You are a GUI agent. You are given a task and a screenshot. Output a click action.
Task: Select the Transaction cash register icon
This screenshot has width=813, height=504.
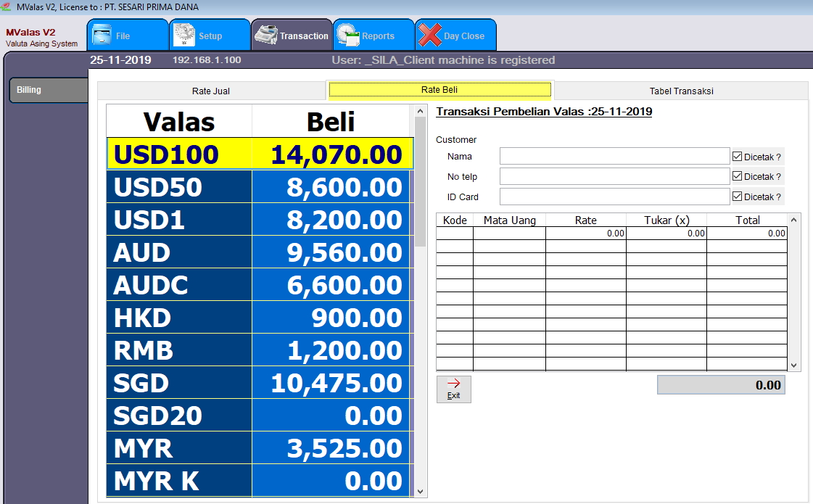click(x=266, y=35)
